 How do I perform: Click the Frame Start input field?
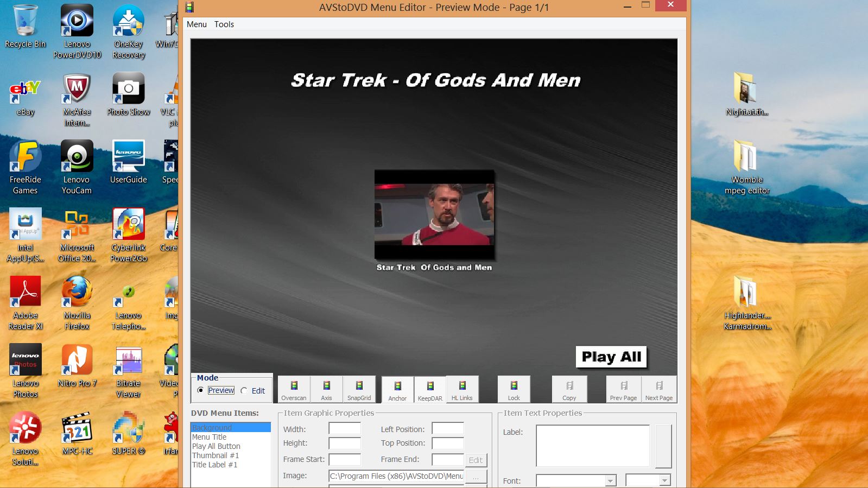point(345,459)
